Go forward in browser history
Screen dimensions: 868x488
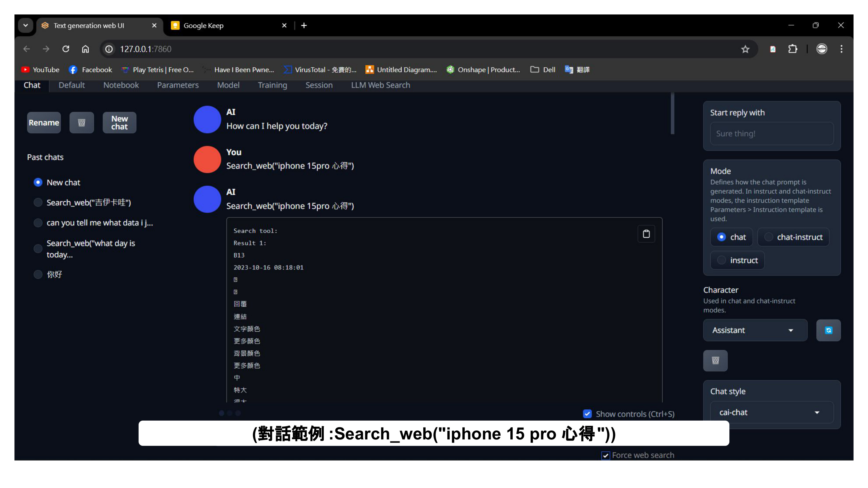(46, 49)
